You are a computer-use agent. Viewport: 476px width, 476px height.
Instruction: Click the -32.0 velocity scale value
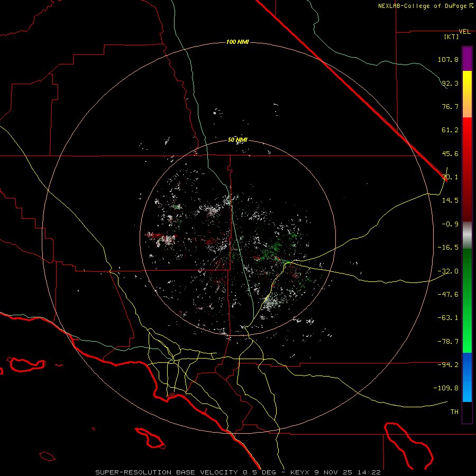(x=448, y=271)
